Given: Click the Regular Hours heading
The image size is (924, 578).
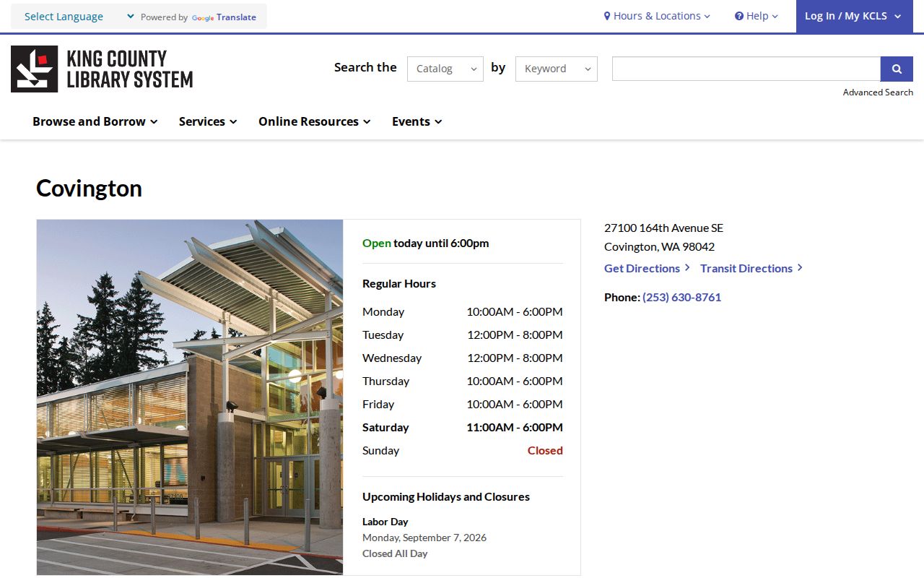Looking at the screenshot, I should click(x=399, y=284).
